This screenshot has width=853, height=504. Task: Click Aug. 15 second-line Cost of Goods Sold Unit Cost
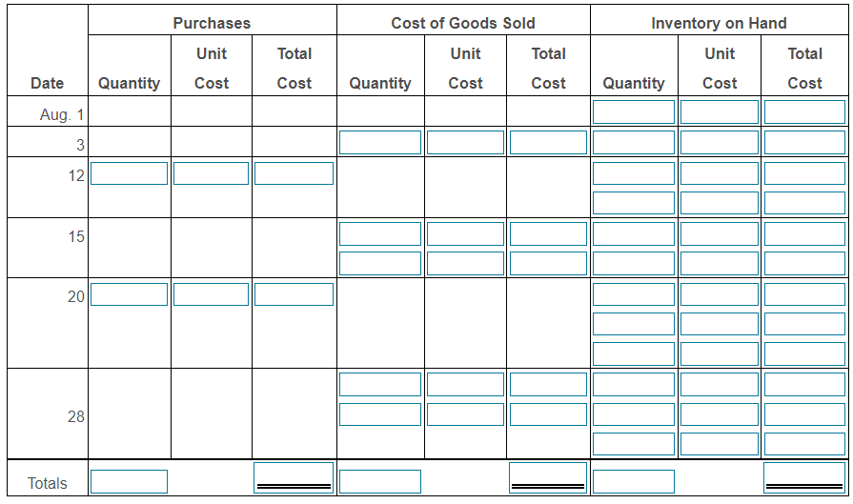click(465, 263)
